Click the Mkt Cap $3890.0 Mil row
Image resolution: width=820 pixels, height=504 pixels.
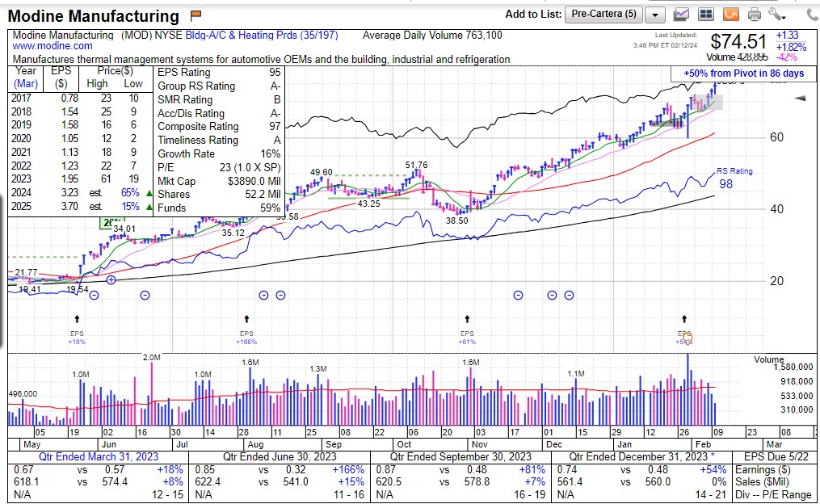click(219, 181)
